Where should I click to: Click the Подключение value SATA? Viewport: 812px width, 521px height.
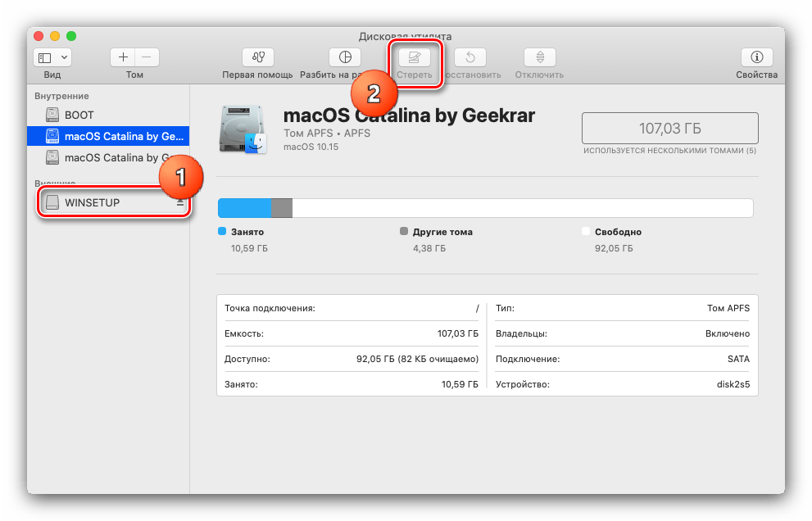[738, 359]
